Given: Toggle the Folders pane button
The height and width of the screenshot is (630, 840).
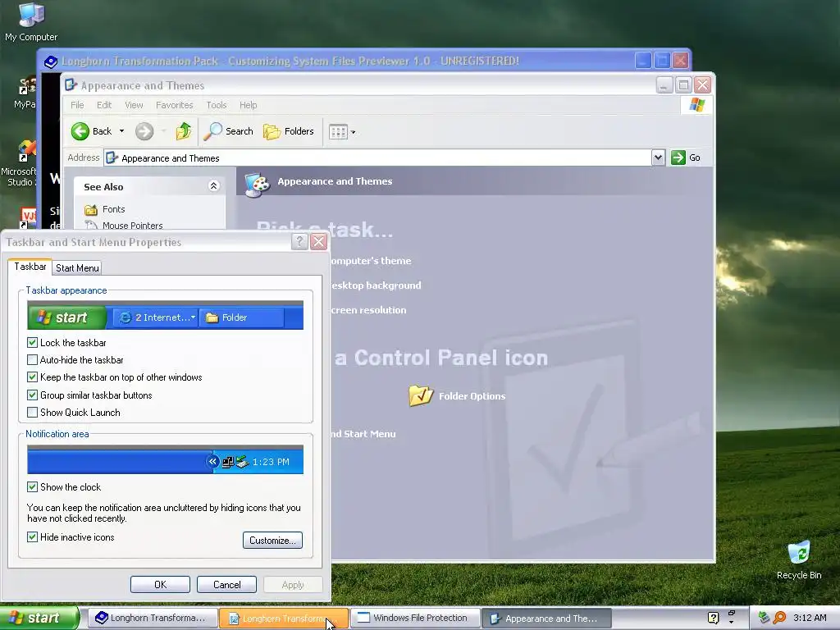Looking at the screenshot, I should click(x=289, y=131).
